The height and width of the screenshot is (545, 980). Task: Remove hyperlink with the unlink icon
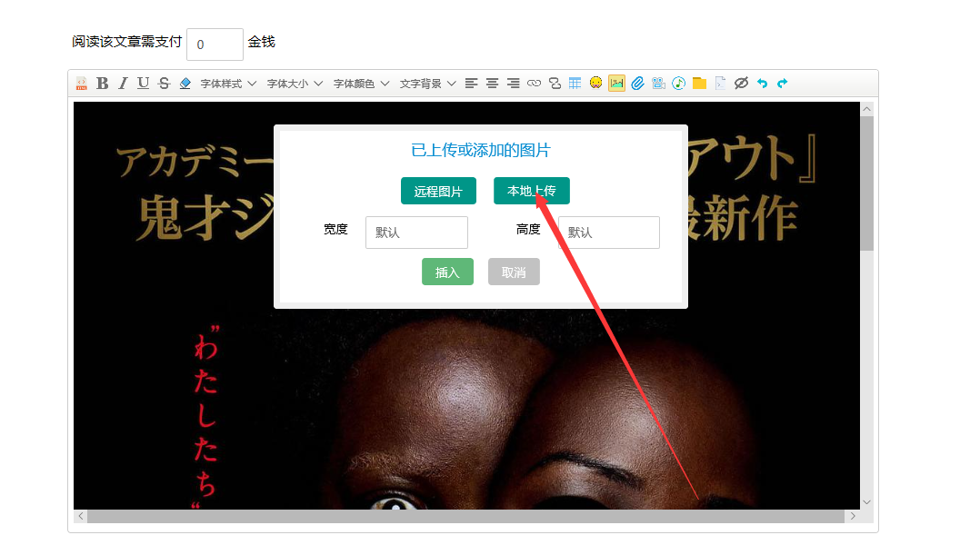click(555, 83)
